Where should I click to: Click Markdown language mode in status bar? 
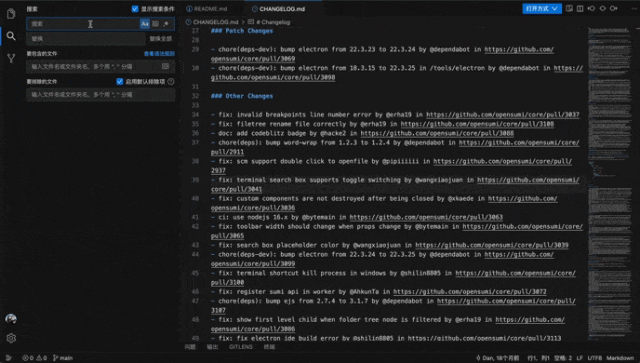[620, 358]
